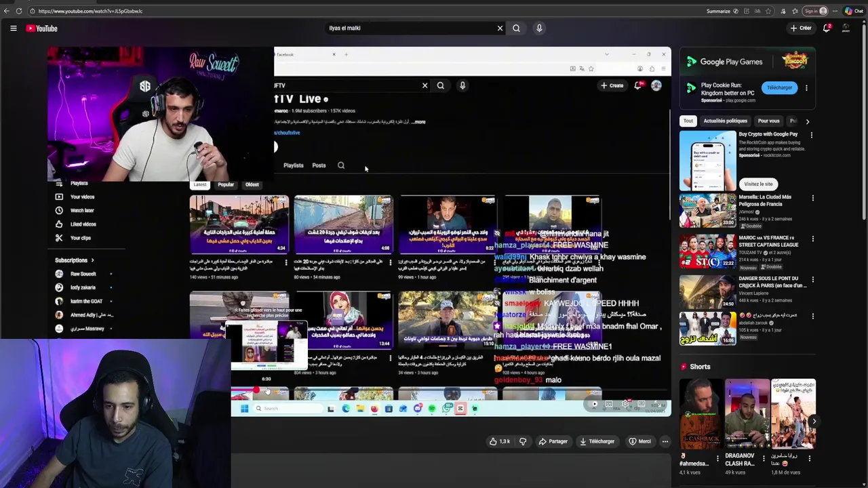The width and height of the screenshot is (868, 488).
Task: Reload the page with the refresh icon
Action: (x=19, y=11)
